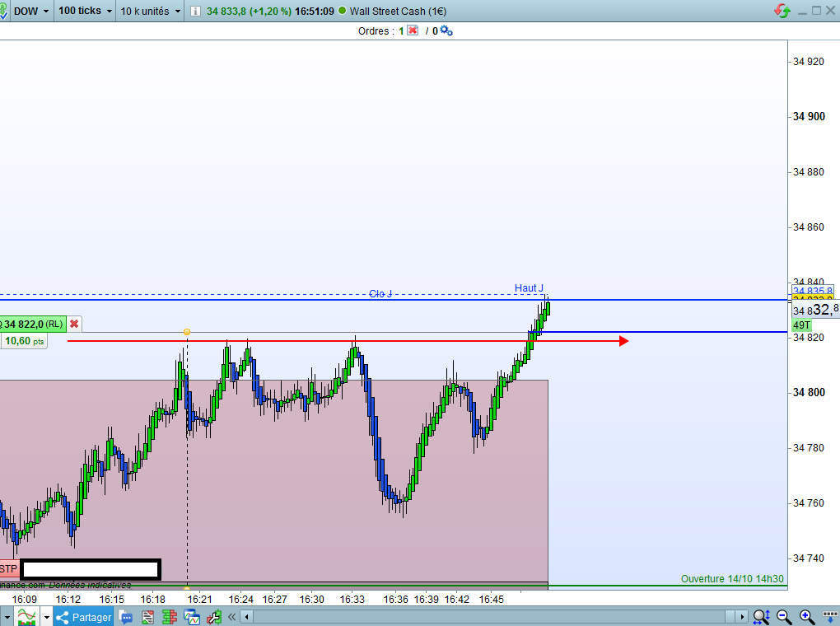Open the 10 k unités history dropdown
Viewport: 840px width, 626px height.
150,11
